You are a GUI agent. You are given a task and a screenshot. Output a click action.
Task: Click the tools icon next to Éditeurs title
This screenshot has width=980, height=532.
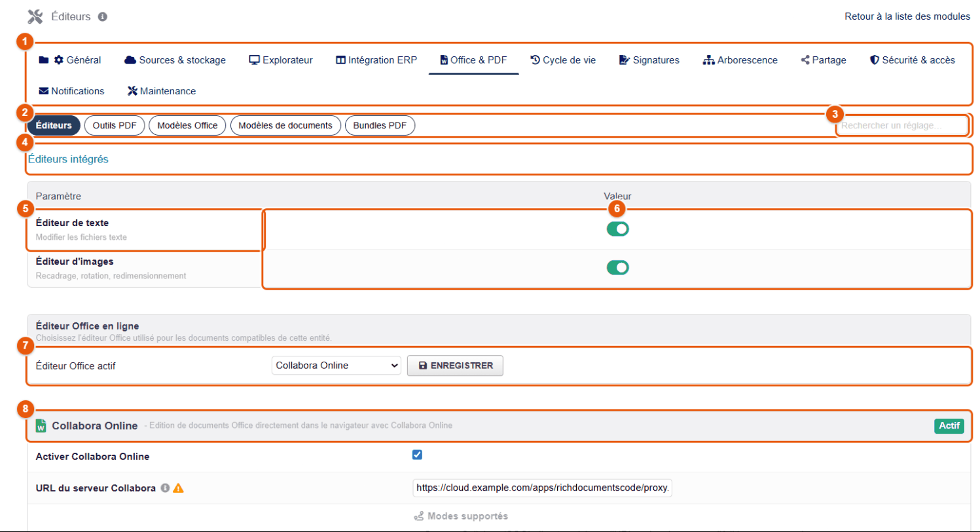[35, 16]
